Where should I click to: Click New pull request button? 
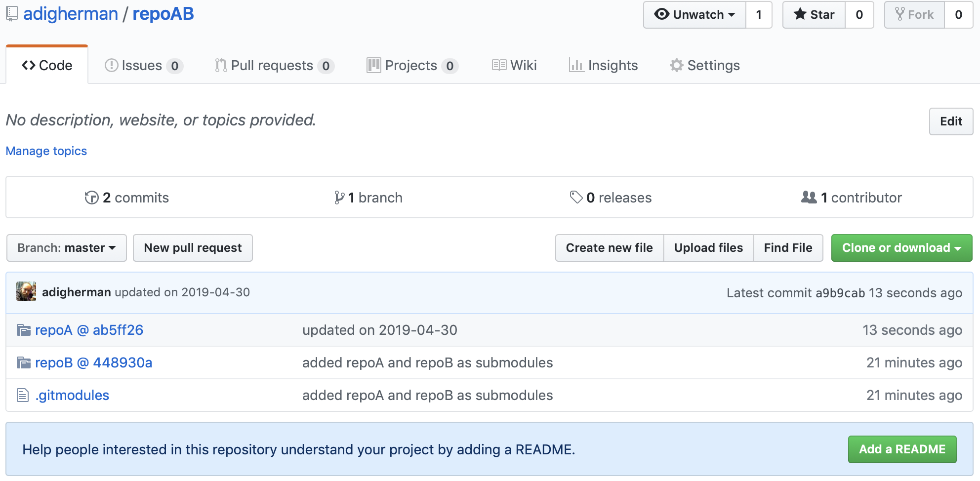point(193,248)
